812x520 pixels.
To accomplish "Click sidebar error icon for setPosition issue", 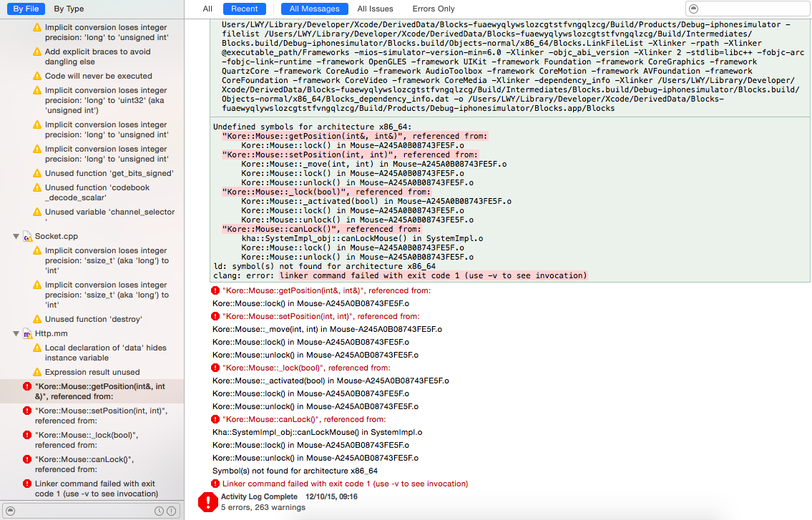I will 27,411.
